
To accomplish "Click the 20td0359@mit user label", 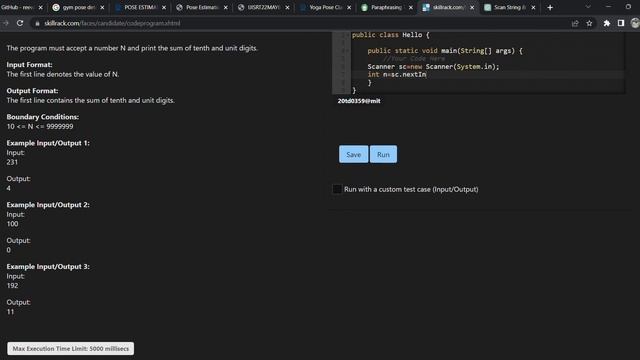I will coord(359,101).
